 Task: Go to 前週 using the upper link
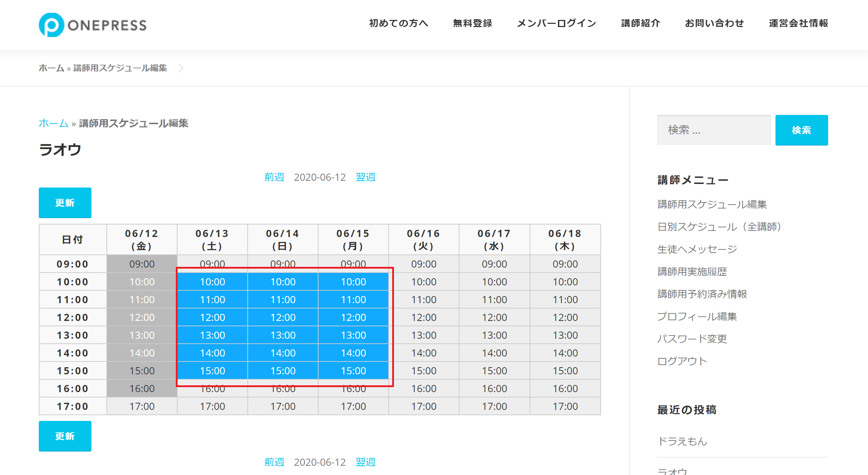[274, 177]
